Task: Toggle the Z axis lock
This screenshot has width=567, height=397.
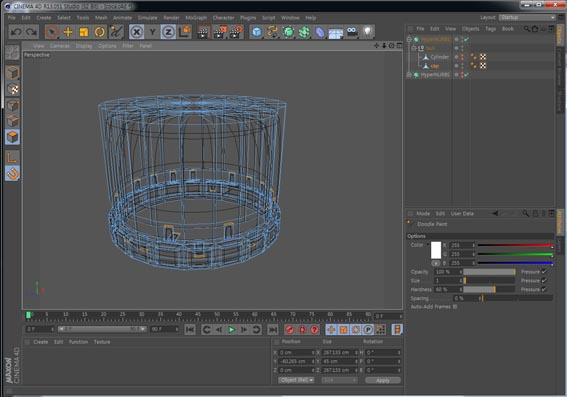Action: (168, 32)
